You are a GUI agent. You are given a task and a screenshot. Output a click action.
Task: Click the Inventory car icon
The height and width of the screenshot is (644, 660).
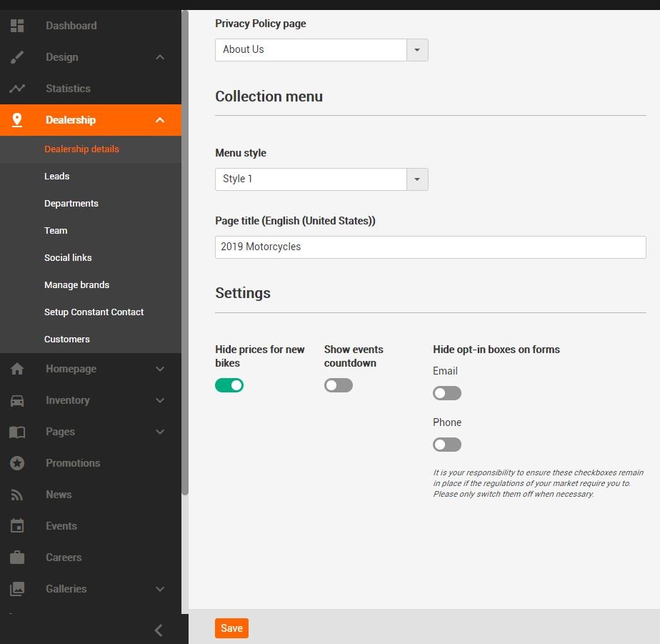click(17, 400)
